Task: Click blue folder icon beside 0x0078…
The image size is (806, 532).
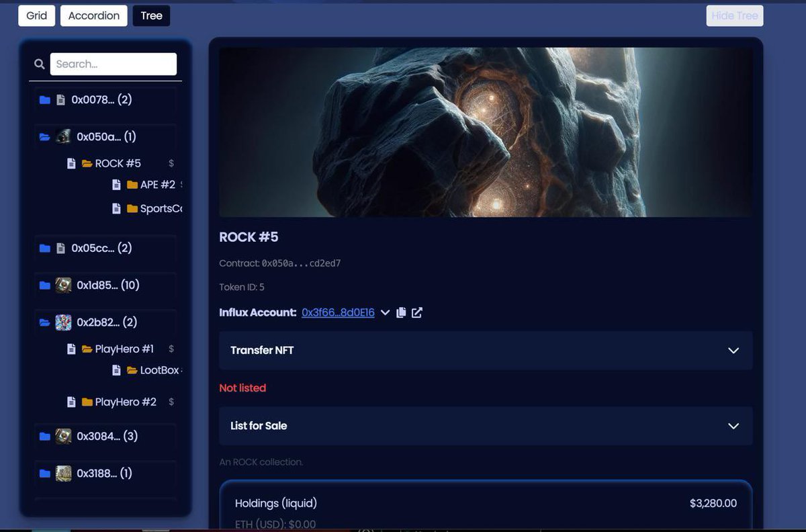Action: (x=45, y=99)
